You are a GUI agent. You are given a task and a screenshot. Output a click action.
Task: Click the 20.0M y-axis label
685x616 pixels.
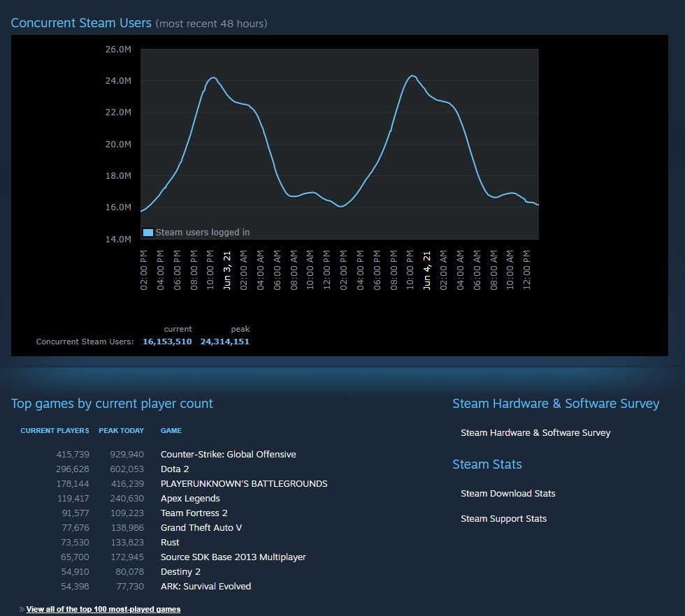(118, 144)
